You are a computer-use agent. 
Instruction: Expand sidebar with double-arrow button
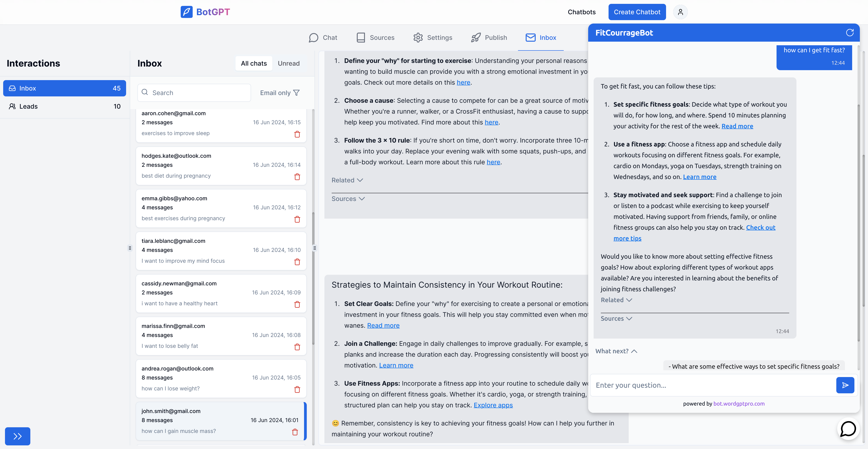(x=17, y=436)
